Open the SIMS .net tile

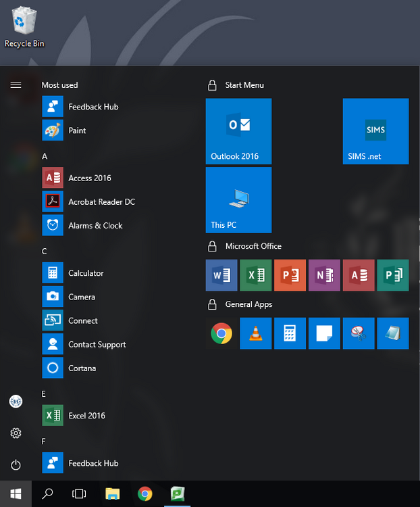pos(375,131)
